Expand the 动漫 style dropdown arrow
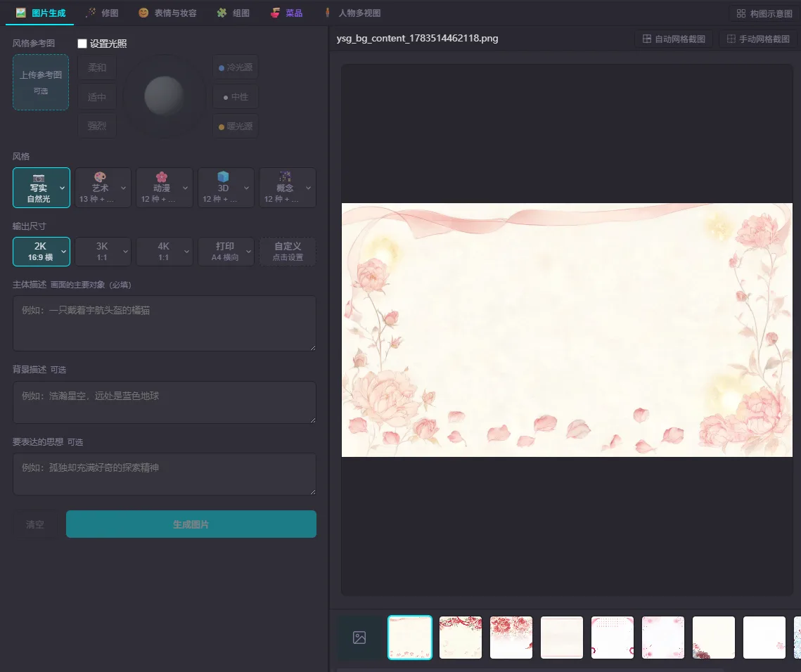The image size is (801, 672). point(185,188)
